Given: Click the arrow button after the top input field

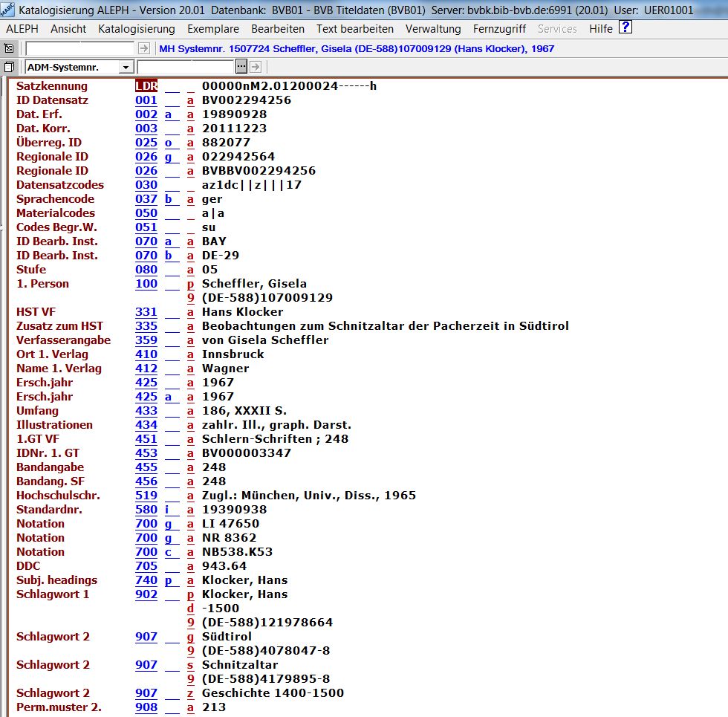Looking at the screenshot, I should (144, 48).
